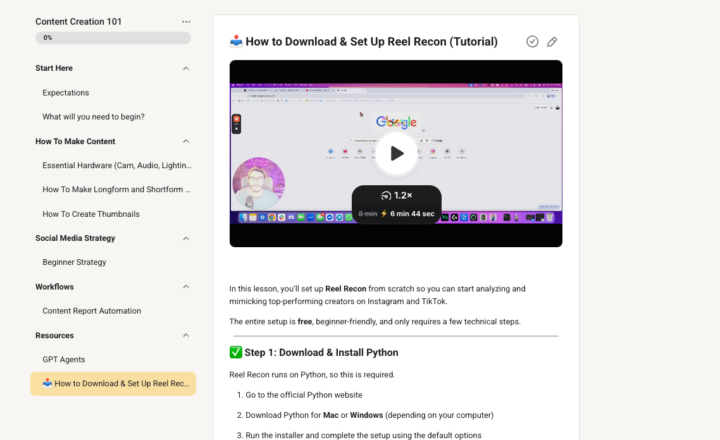This screenshot has height=440, width=720.
Task: Open How To Create Thumbnails lesson
Action: point(91,214)
